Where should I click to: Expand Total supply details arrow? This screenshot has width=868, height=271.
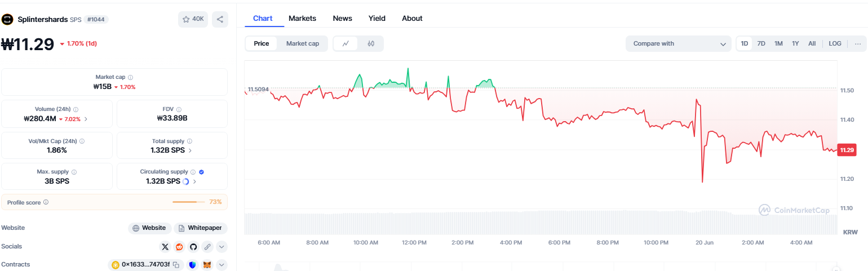pos(189,150)
